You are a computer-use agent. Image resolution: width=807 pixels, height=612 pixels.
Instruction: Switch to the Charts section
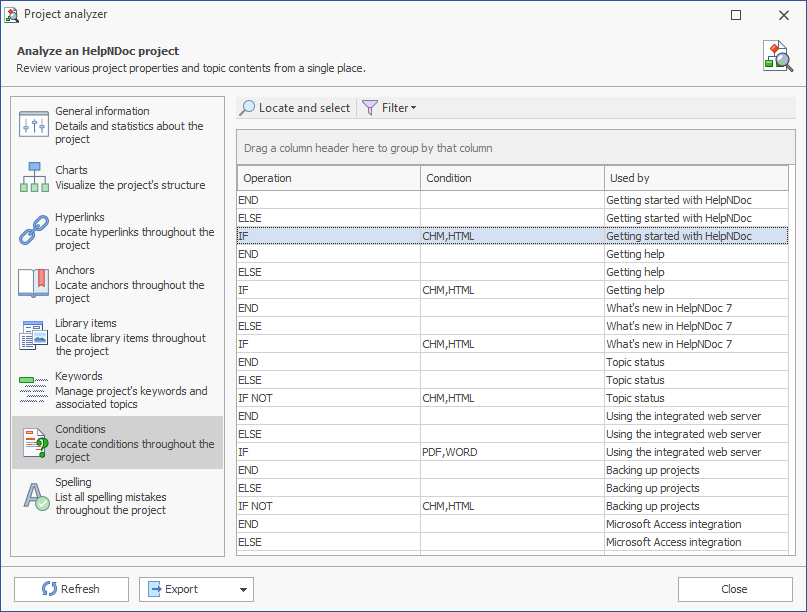click(x=117, y=178)
